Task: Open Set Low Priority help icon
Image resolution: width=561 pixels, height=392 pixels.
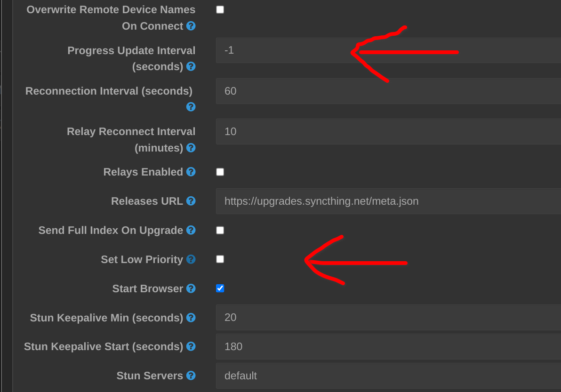Action: point(191,259)
